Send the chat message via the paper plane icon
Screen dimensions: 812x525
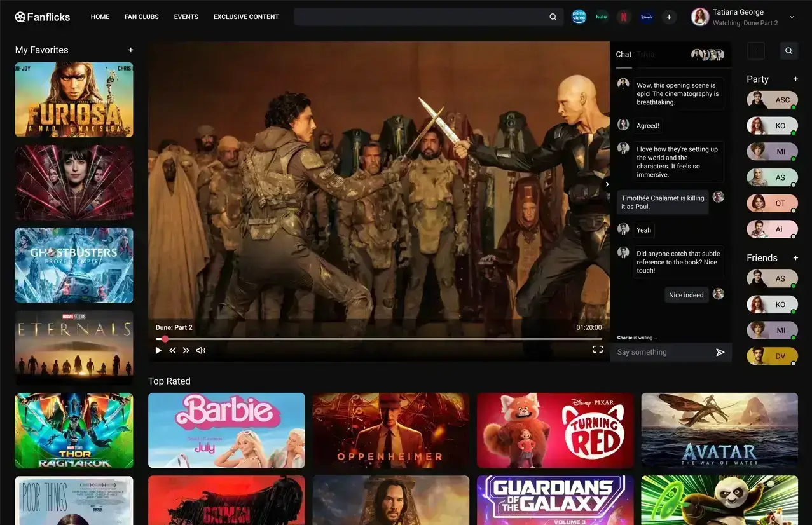coord(720,351)
